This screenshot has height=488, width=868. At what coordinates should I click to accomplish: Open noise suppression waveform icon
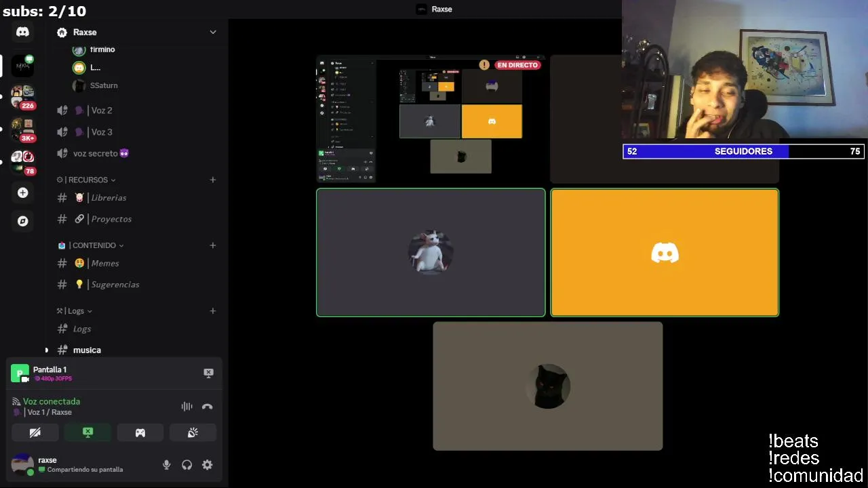pyautogui.click(x=186, y=407)
